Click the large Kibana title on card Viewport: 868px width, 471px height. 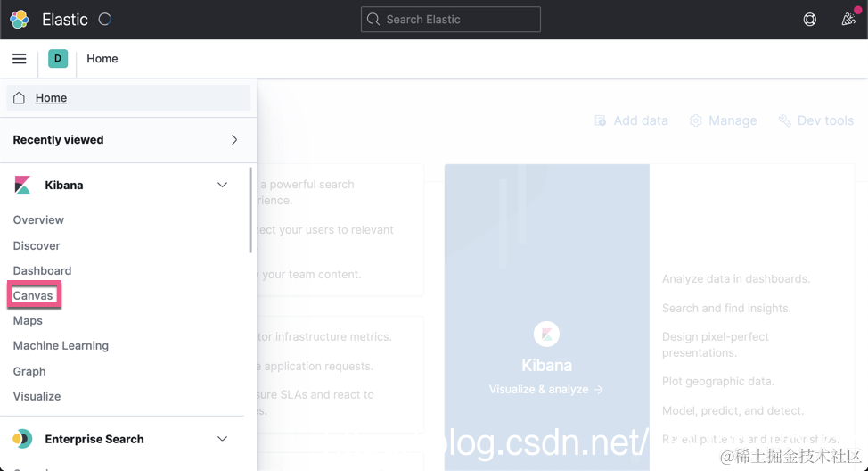[546, 365]
